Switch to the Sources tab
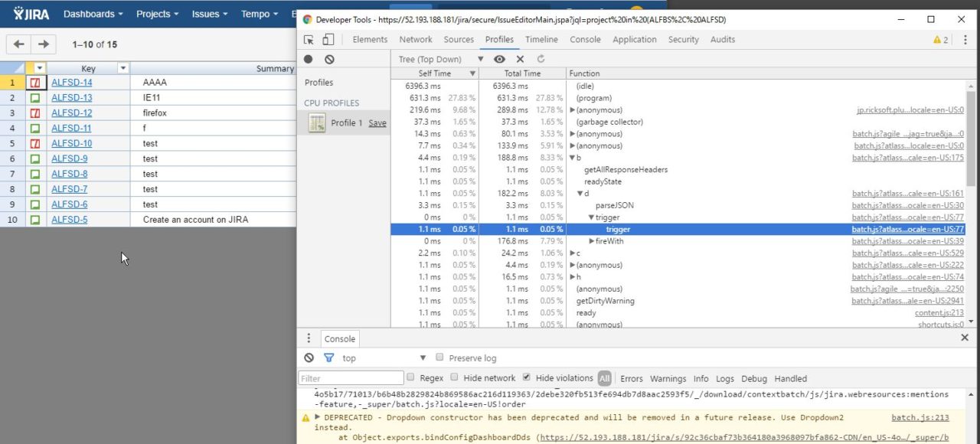 [459, 40]
